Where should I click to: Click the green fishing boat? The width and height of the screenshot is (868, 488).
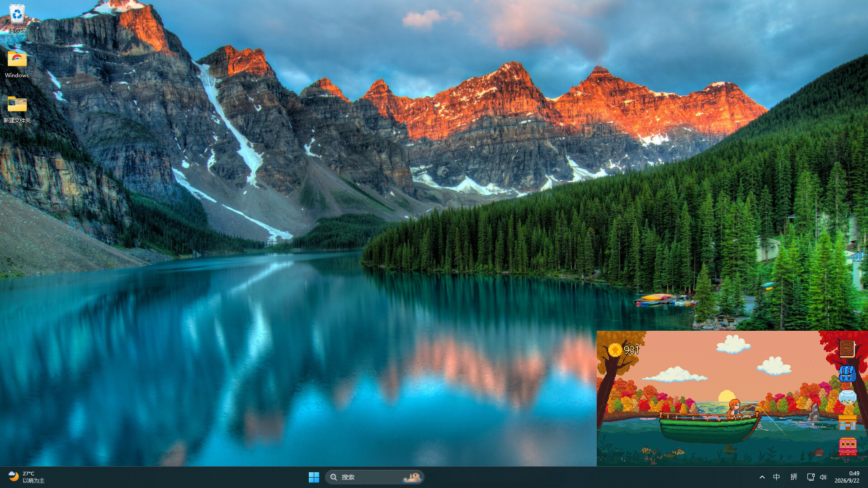tap(710, 427)
